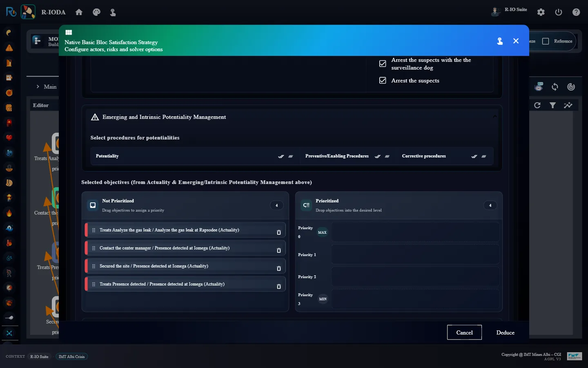Click Treats Presence detected objective text
The width and height of the screenshot is (588, 368).
pos(162,284)
